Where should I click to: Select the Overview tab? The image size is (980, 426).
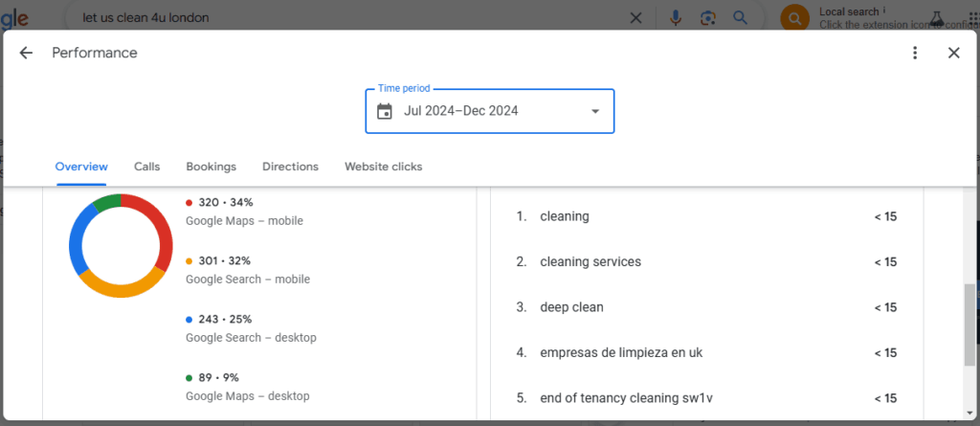click(x=81, y=167)
